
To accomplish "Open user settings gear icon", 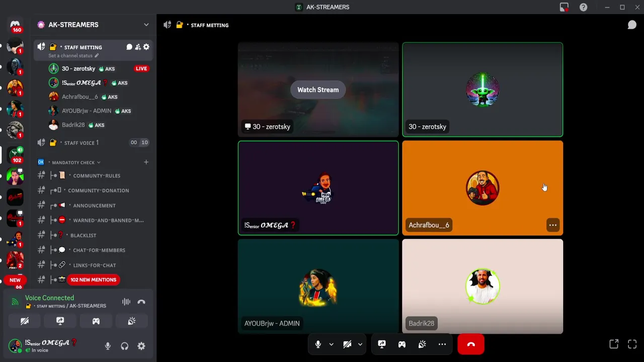I will tap(141, 346).
